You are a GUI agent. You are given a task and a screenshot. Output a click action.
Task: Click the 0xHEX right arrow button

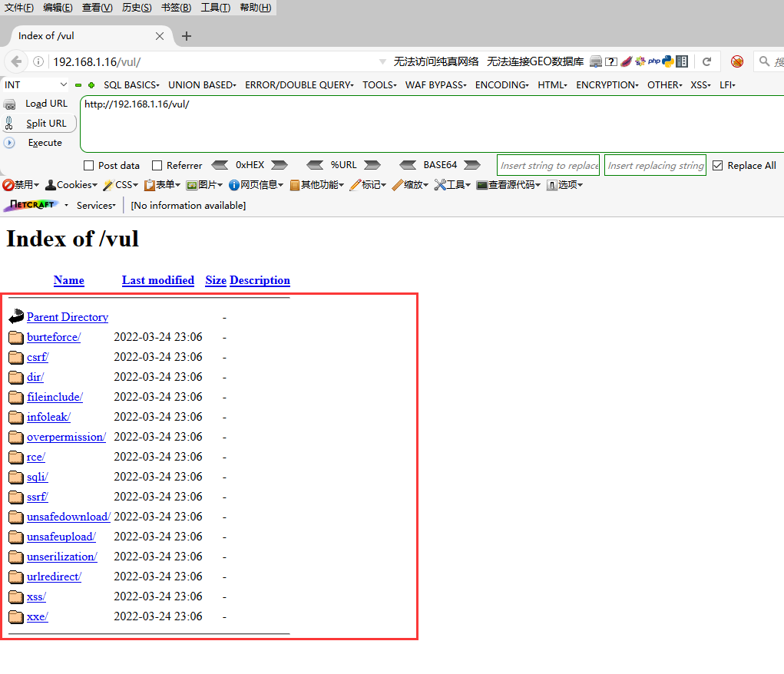(279, 165)
